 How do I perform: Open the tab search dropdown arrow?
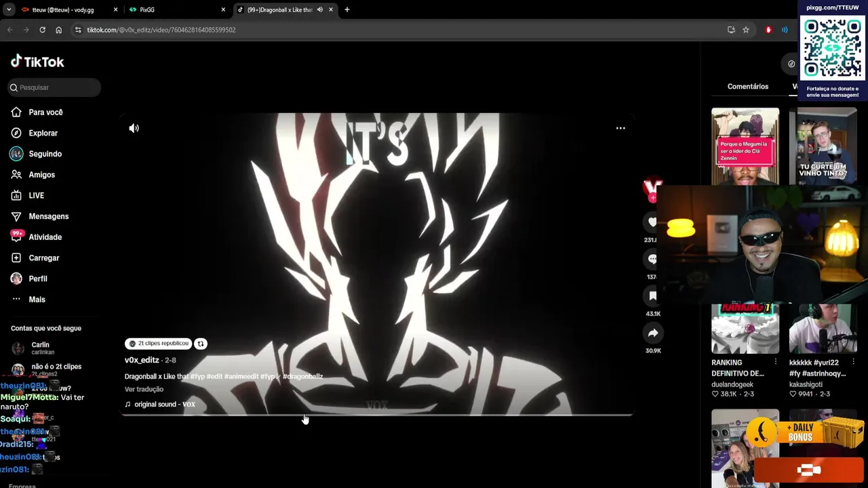(8, 10)
